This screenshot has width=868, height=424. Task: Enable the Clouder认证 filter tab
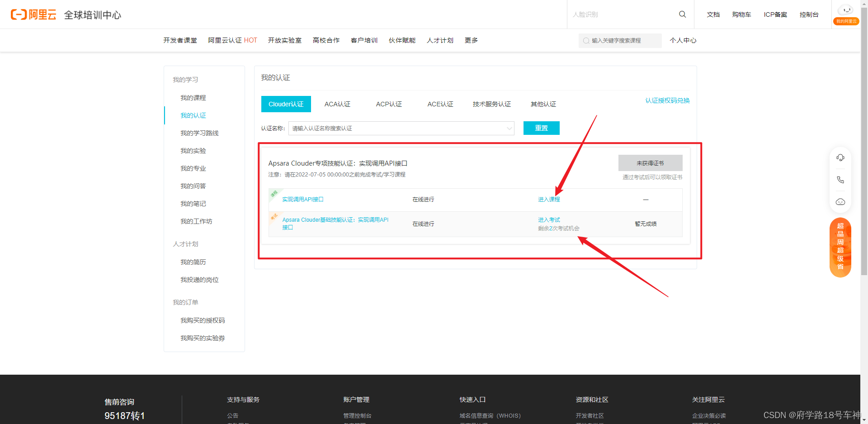point(286,104)
